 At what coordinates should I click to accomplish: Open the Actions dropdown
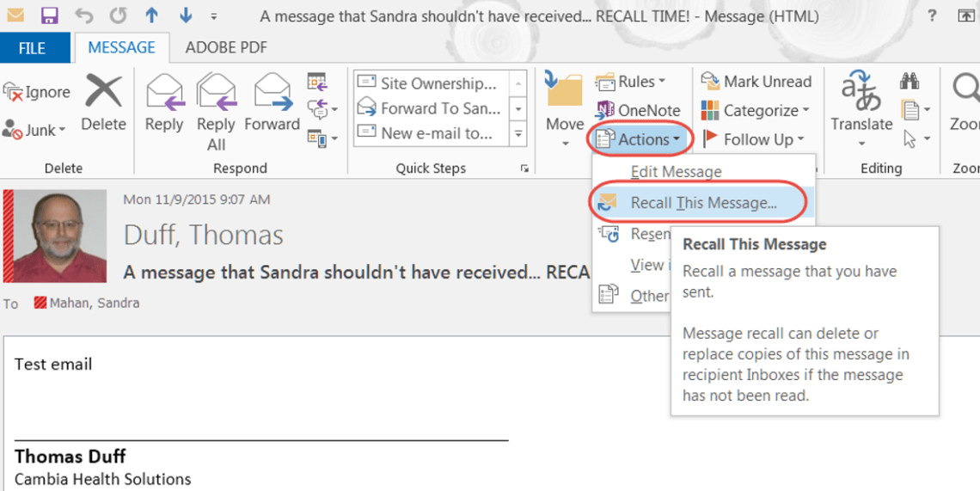tap(640, 138)
